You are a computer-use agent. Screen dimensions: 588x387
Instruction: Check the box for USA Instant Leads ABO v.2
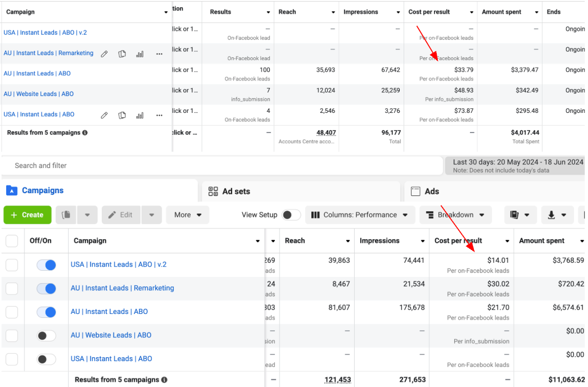coord(12,265)
